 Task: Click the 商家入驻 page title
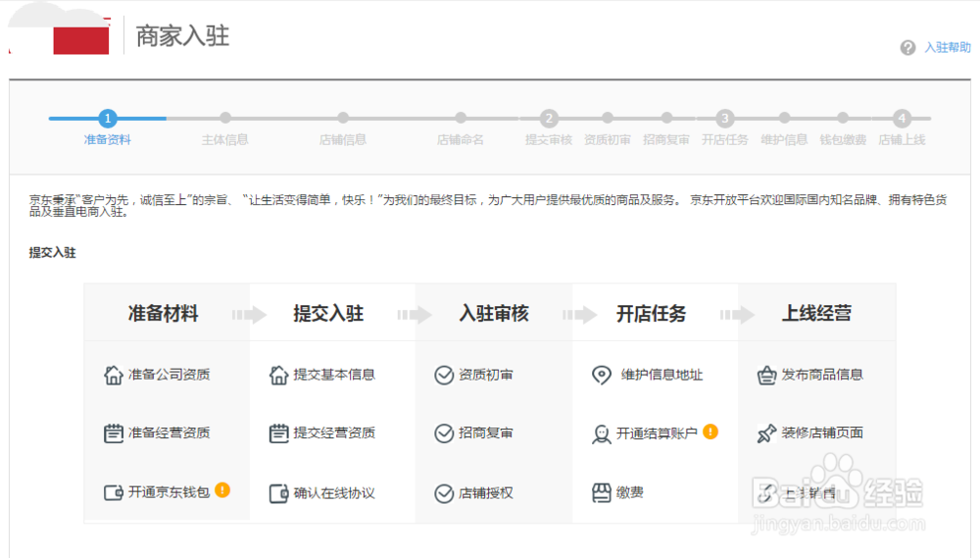coord(182,36)
